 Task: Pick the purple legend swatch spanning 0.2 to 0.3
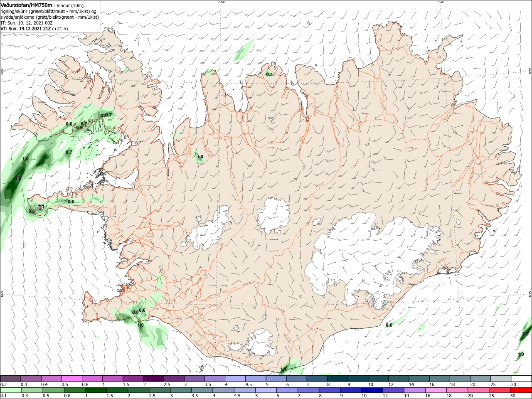point(11,378)
